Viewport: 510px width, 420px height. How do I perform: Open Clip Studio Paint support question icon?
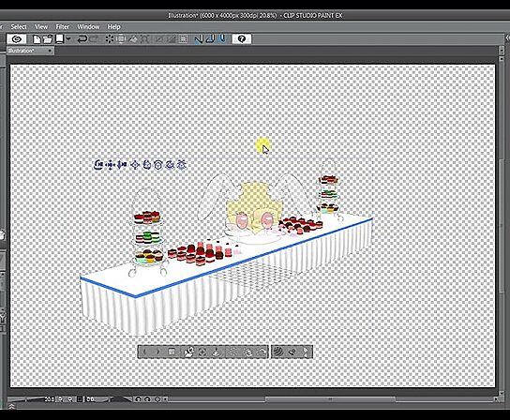(242, 39)
